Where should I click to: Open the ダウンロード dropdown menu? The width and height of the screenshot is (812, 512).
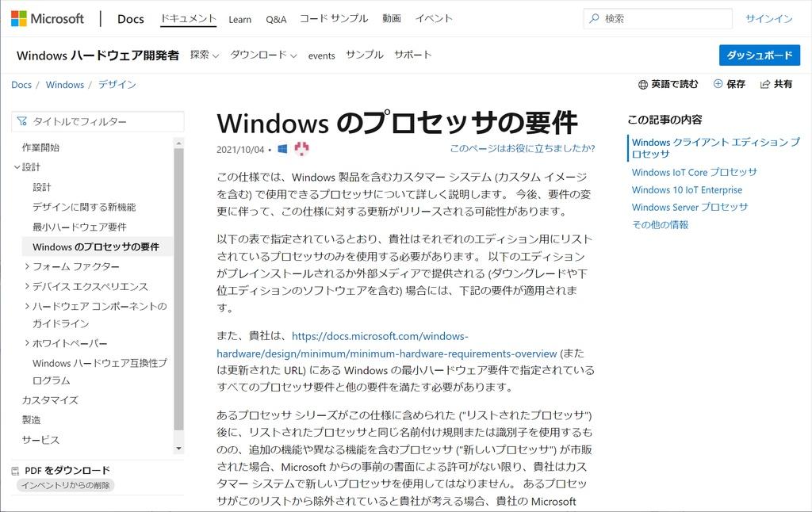click(263, 55)
